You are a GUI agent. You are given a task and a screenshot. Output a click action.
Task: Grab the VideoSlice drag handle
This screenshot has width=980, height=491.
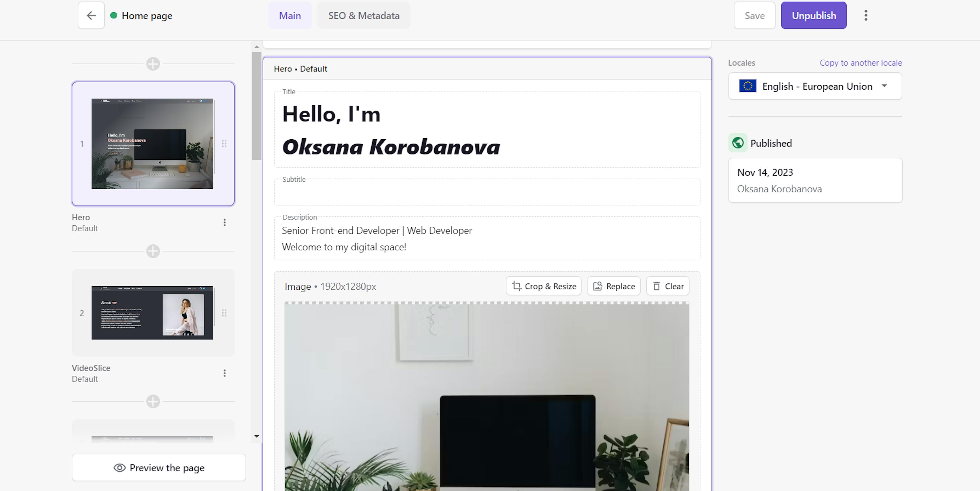[x=224, y=313]
